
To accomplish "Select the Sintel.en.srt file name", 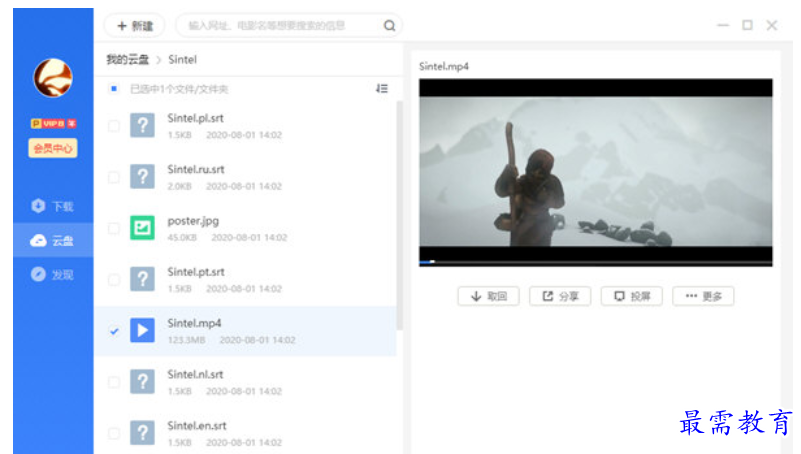I will (x=197, y=425).
